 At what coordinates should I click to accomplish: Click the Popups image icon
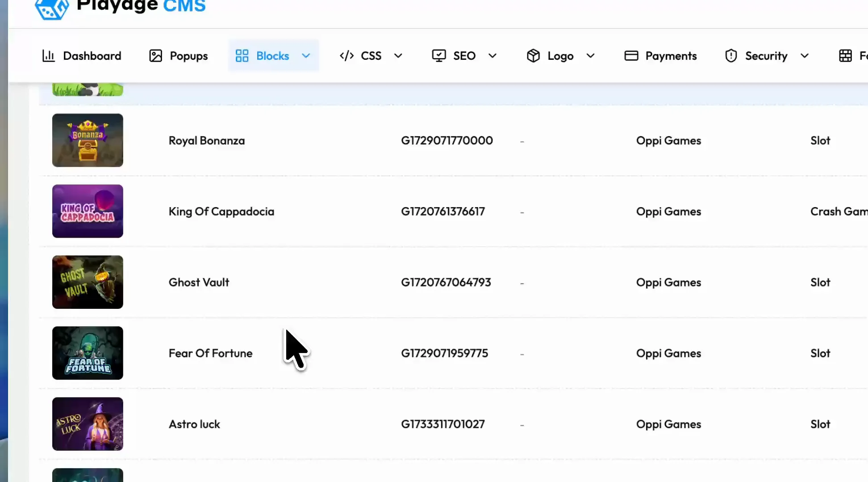[x=155, y=56]
